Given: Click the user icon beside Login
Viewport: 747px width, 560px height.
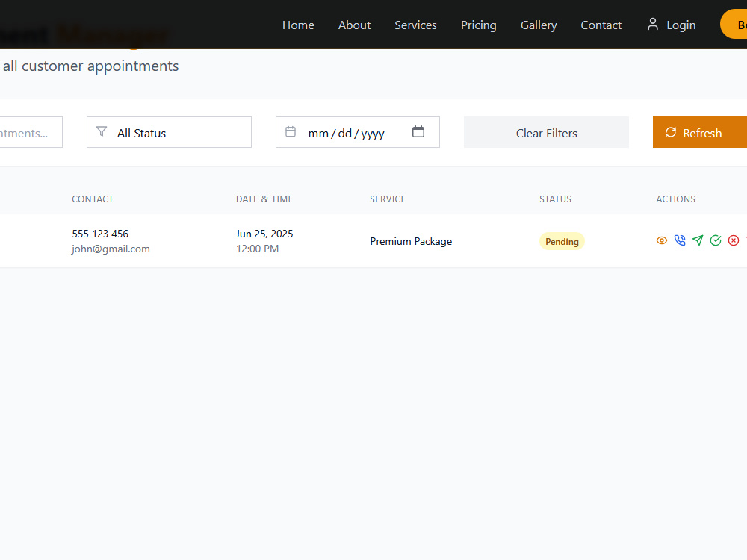Looking at the screenshot, I should (653, 25).
